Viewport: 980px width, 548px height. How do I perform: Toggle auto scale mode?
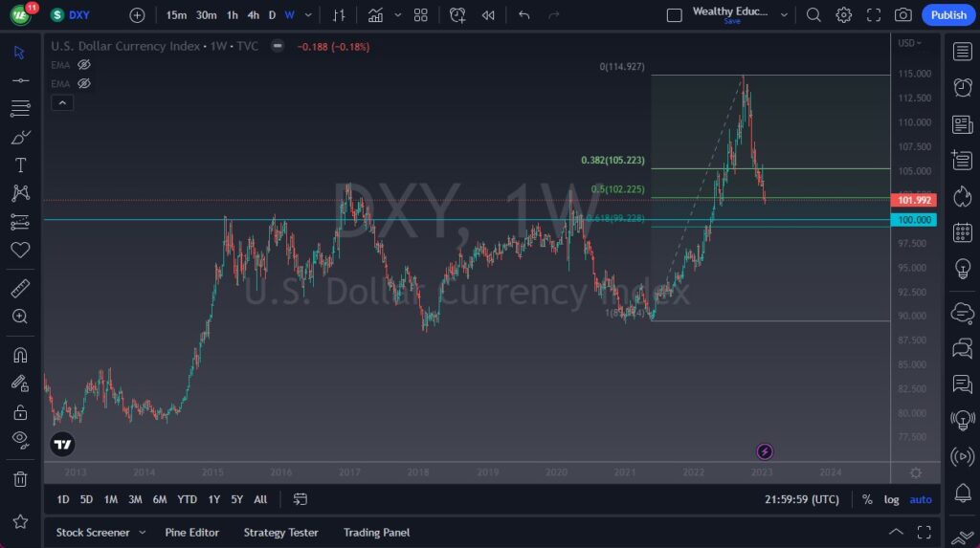pyautogui.click(x=921, y=499)
